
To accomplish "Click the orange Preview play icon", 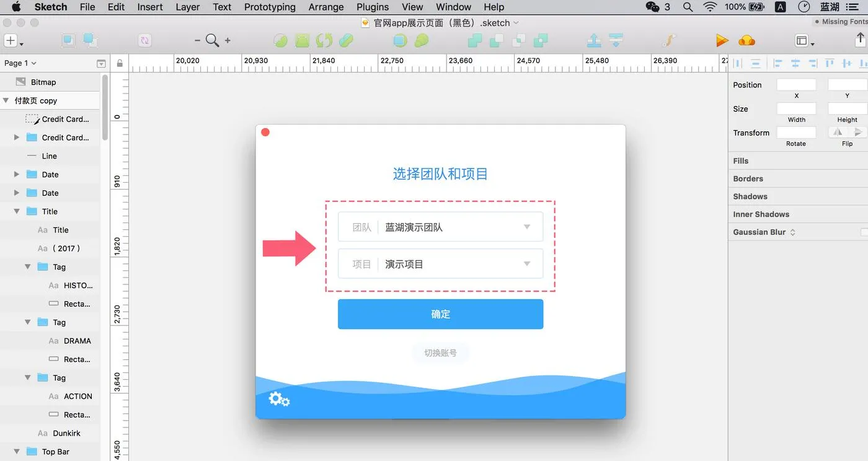I will click(x=722, y=41).
